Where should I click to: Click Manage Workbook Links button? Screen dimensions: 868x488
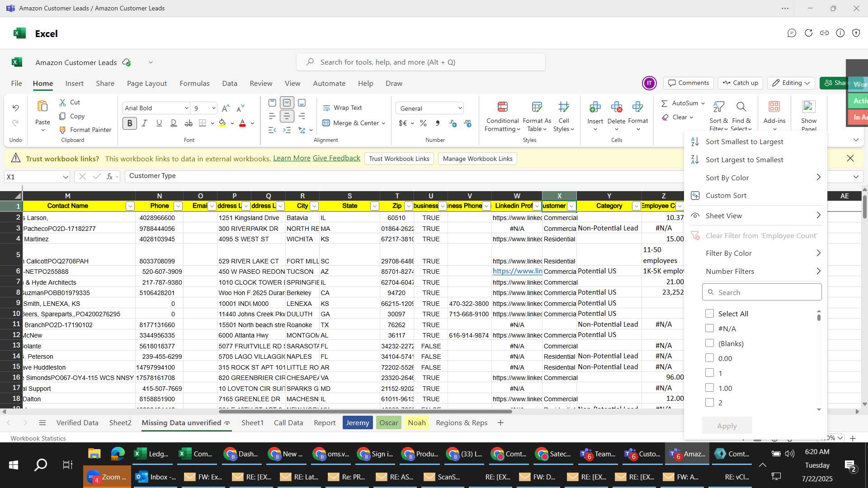coord(477,159)
